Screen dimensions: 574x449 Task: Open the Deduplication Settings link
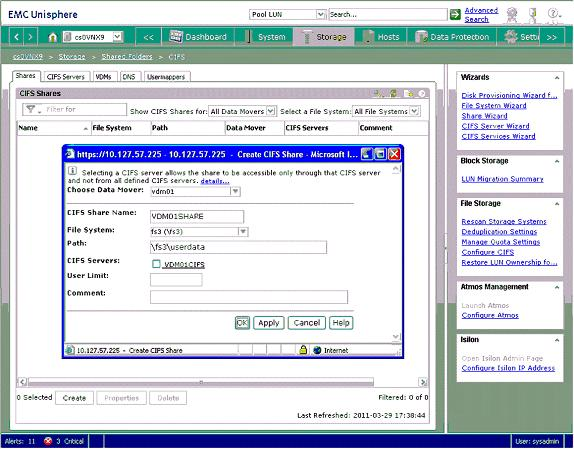click(x=499, y=232)
